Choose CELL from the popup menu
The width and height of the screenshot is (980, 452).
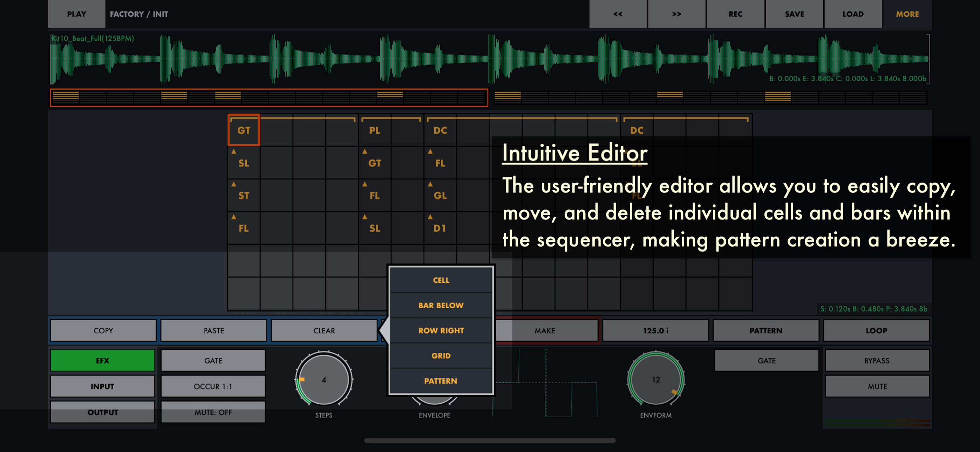pos(441,280)
